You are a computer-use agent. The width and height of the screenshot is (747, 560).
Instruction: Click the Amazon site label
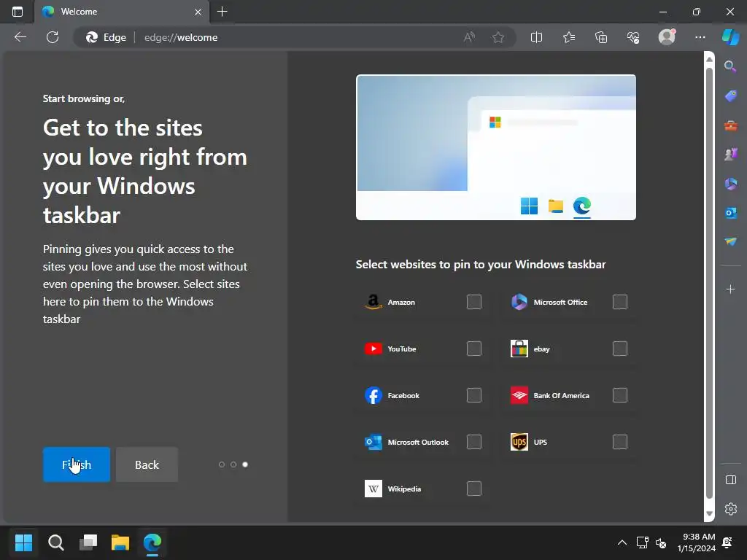click(x=401, y=302)
